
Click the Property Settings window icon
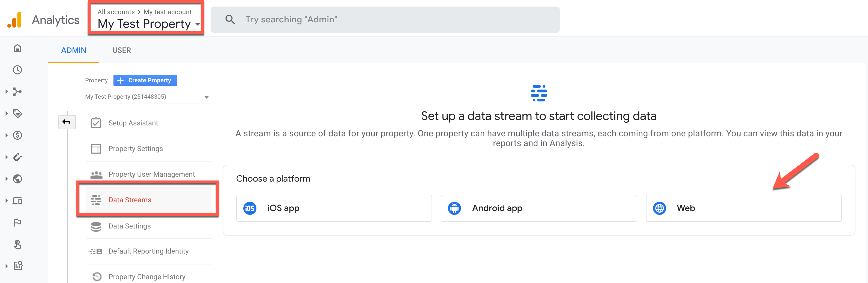point(96,149)
